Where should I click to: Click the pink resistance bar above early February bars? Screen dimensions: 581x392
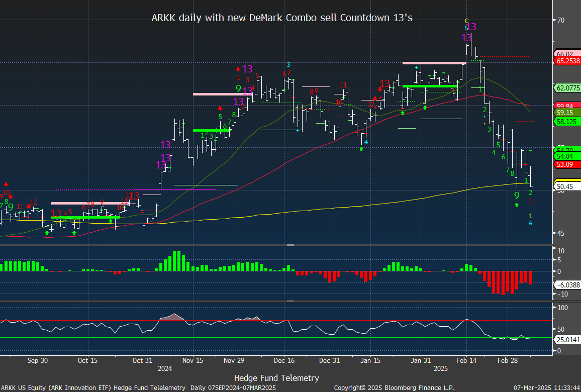pyautogui.click(x=434, y=63)
